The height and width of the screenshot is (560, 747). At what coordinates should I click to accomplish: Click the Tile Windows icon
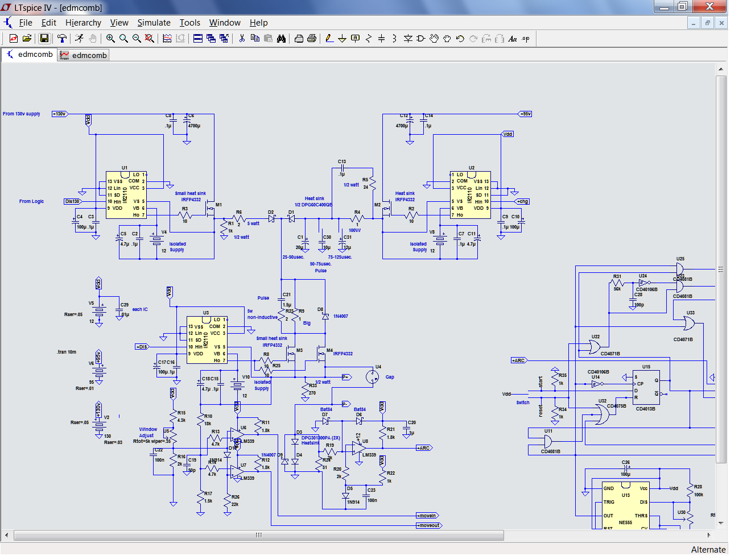(x=198, y=38)
